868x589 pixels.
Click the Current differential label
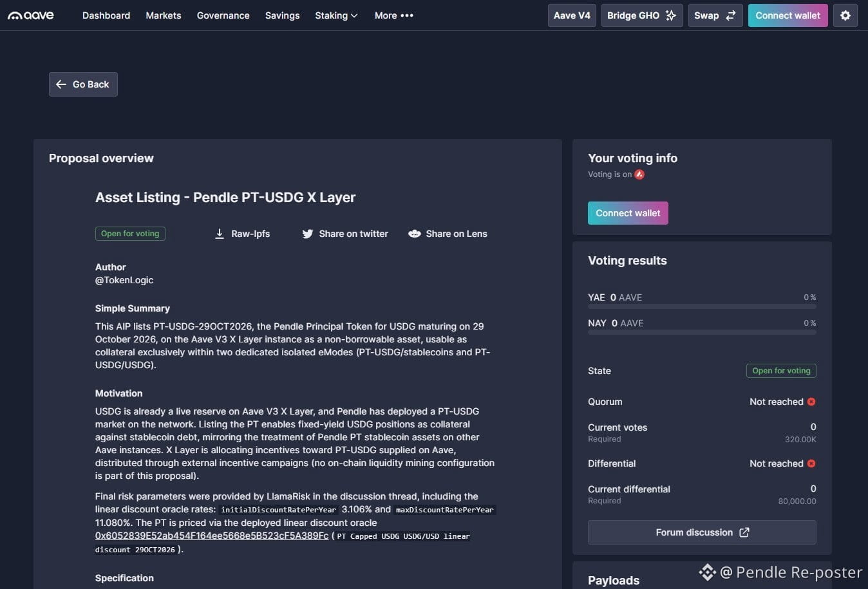pos(629,489)
